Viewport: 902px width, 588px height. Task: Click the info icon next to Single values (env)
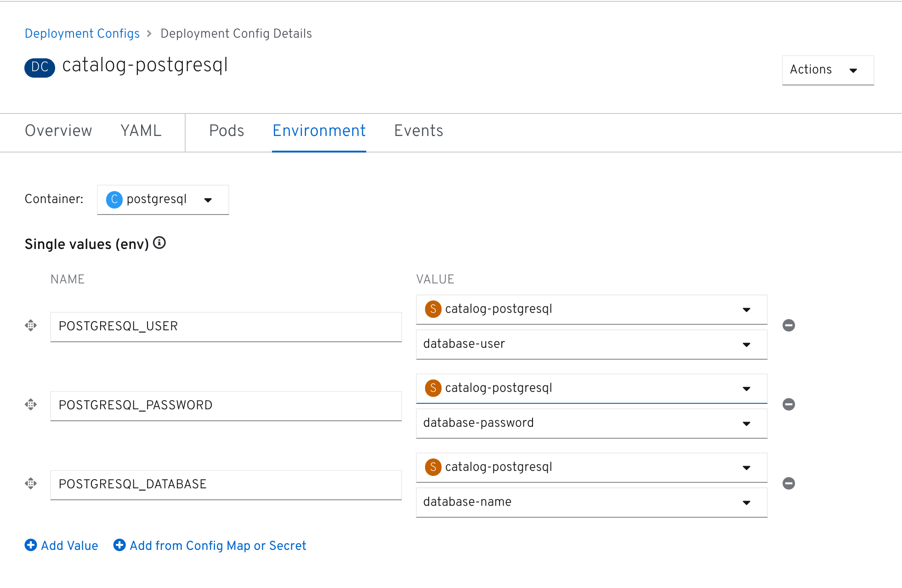(159, 243)
